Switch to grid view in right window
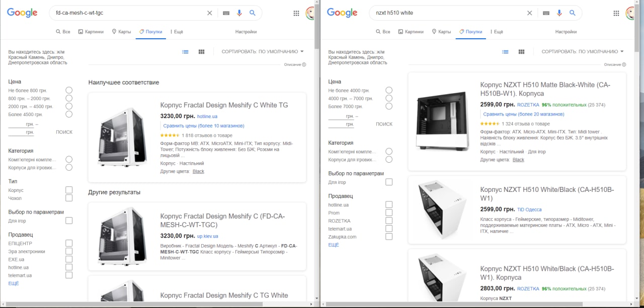 (522, 52)
